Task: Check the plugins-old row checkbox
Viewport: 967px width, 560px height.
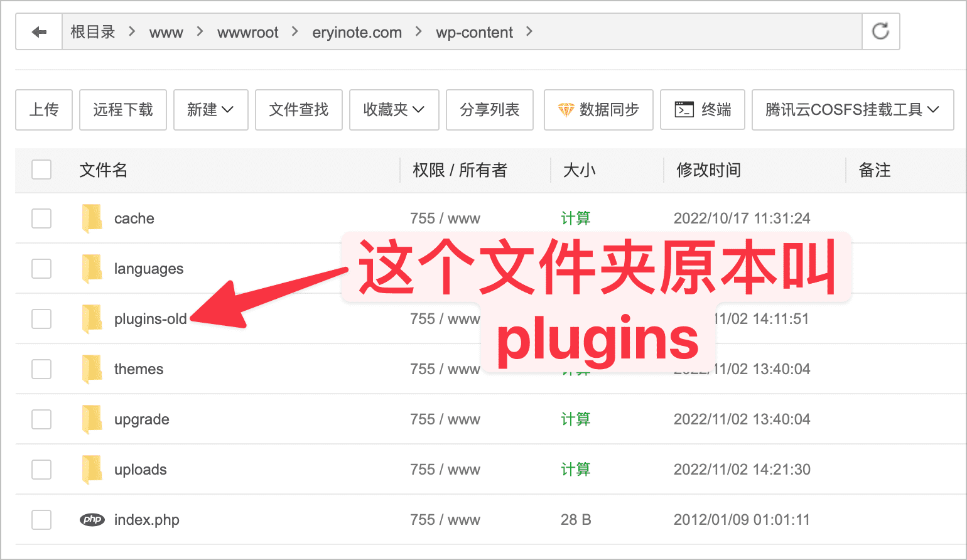Action: point(41,319)
